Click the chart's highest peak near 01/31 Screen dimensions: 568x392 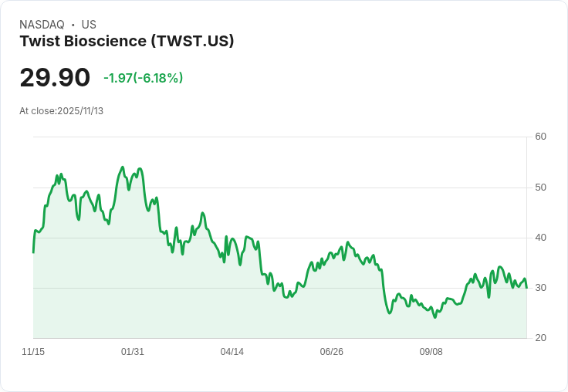[x=123, y=167]
